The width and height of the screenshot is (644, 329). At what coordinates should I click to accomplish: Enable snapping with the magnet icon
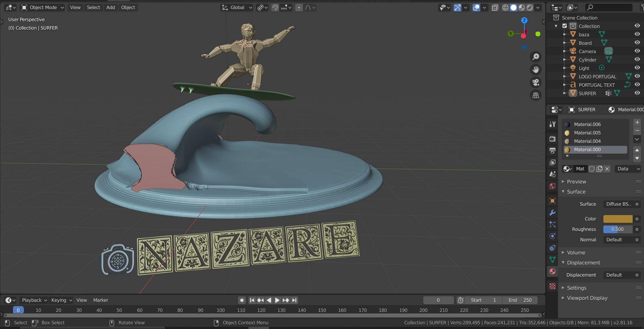(275, 7)
